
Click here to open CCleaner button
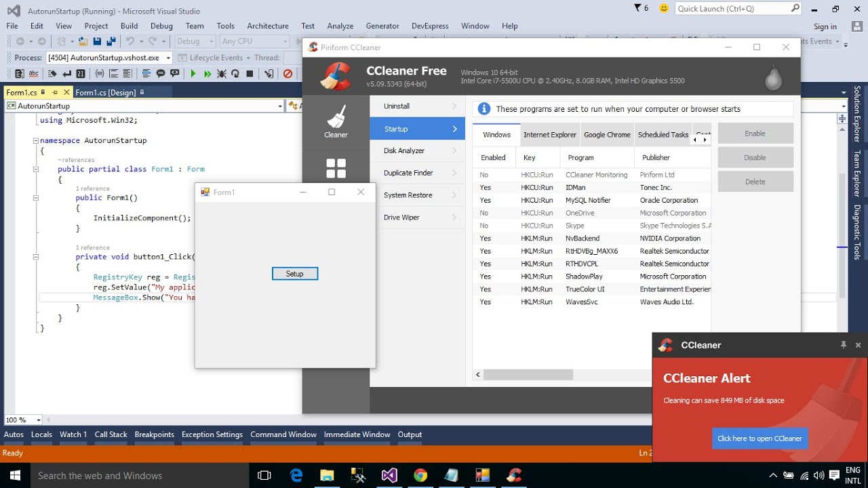pos(759,439)
